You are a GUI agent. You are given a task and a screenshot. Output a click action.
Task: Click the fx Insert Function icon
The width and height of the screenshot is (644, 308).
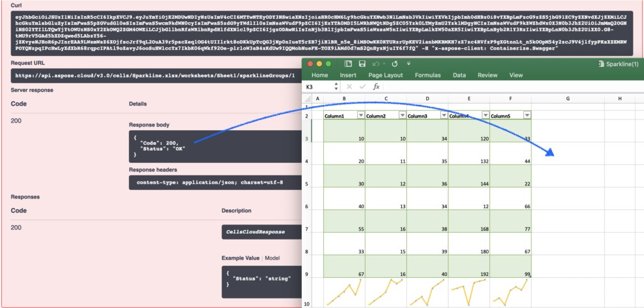pos(376,87)
